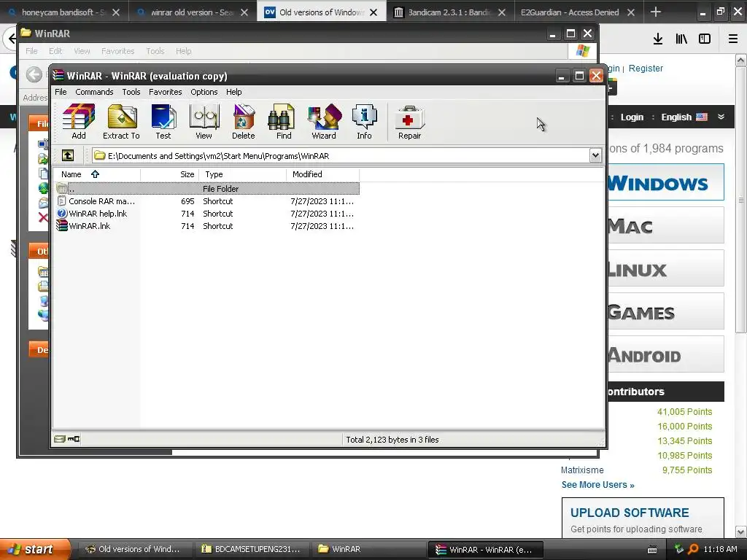This screenshot has height=560, width=747.
Task: Open the Games category button
Action: pyautogui.click(x=665, y=311)
